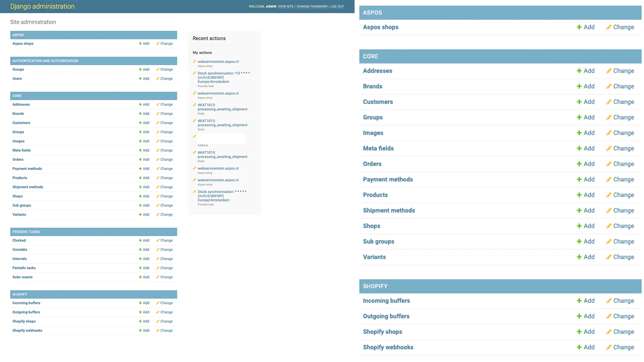Open Shopify webhooks link in enlarged view

click(x=388, y=347)
